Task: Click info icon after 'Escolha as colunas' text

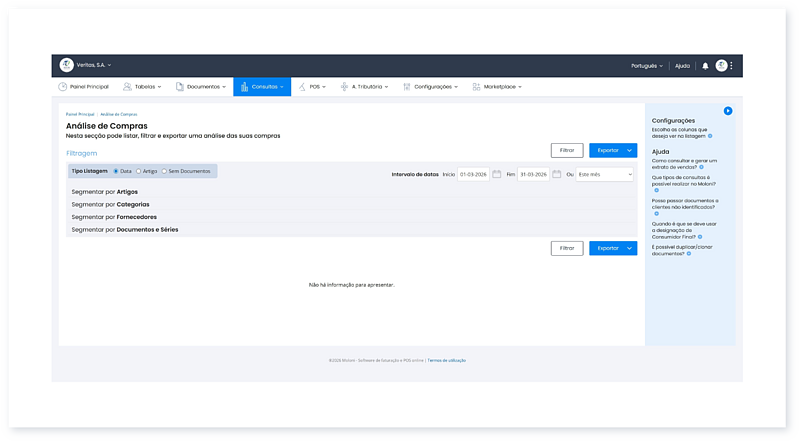Action: coord(710,136)
